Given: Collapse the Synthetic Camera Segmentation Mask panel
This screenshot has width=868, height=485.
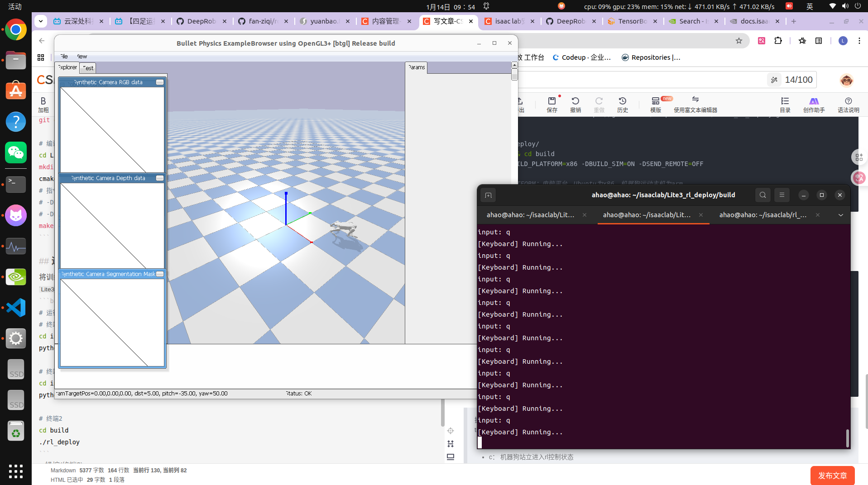Looking at the screenshot, I should tap(160, 274).
